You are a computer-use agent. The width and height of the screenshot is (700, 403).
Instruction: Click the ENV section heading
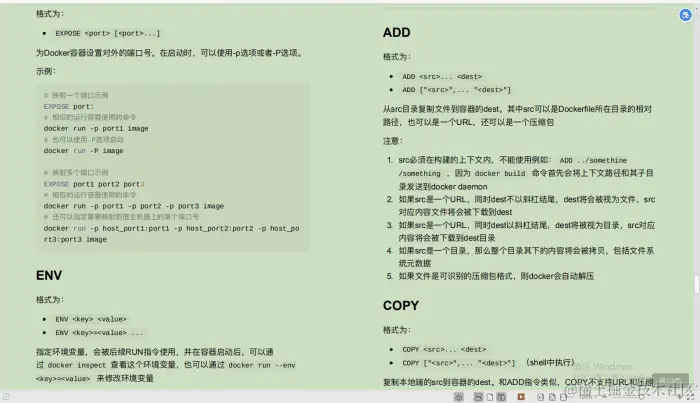49,275
